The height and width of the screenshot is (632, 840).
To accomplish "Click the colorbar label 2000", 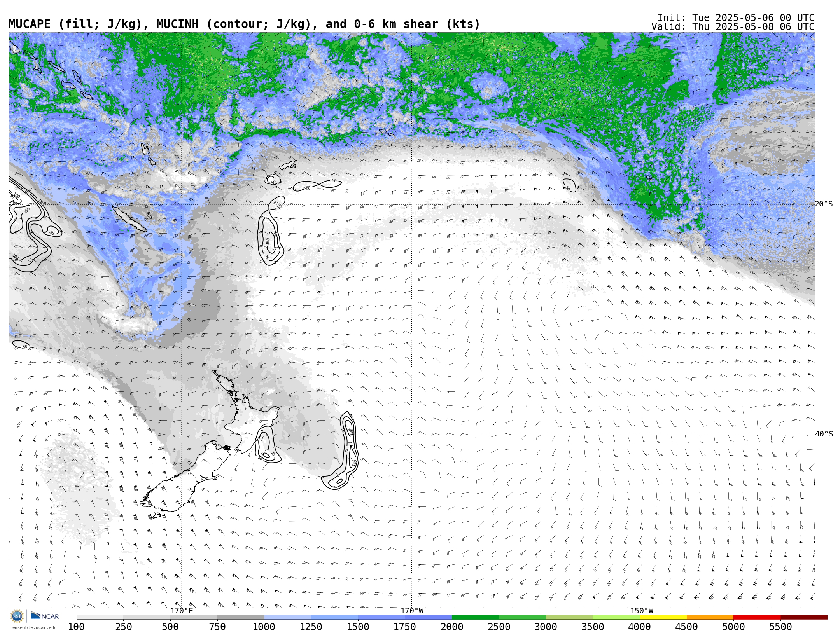I will [452, 627].
